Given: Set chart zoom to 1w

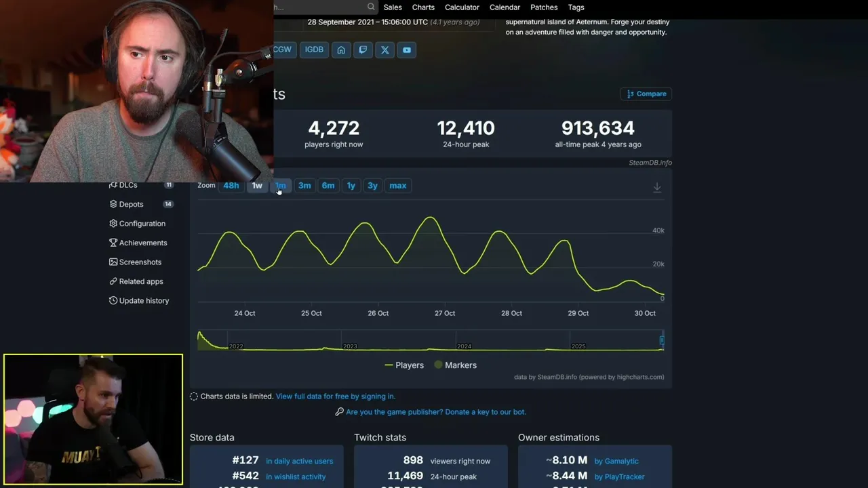Looking at the screenshot, I should pyautogui.click(x=257, y=186).
